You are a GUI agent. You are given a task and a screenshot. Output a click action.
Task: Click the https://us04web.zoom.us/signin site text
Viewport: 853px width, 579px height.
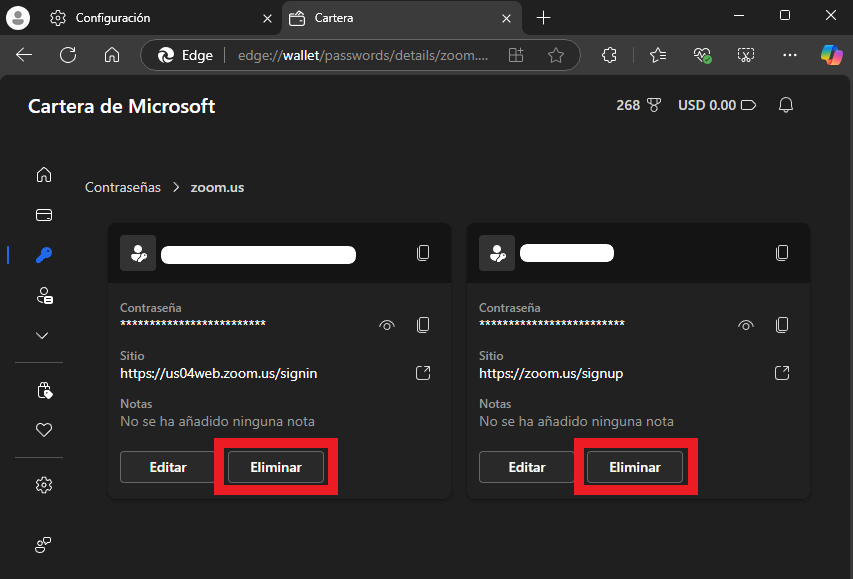tap(219, 374)
